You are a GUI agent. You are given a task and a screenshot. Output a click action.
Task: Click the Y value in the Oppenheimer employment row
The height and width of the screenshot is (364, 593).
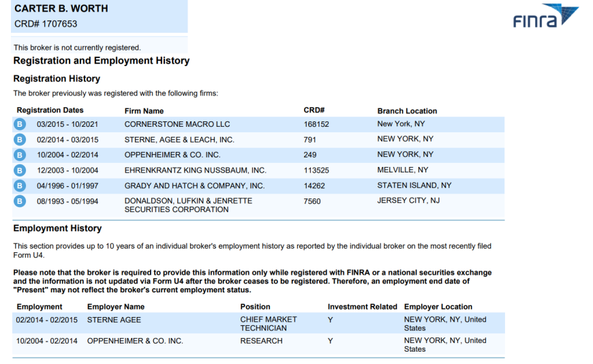(x=330, y=341)
